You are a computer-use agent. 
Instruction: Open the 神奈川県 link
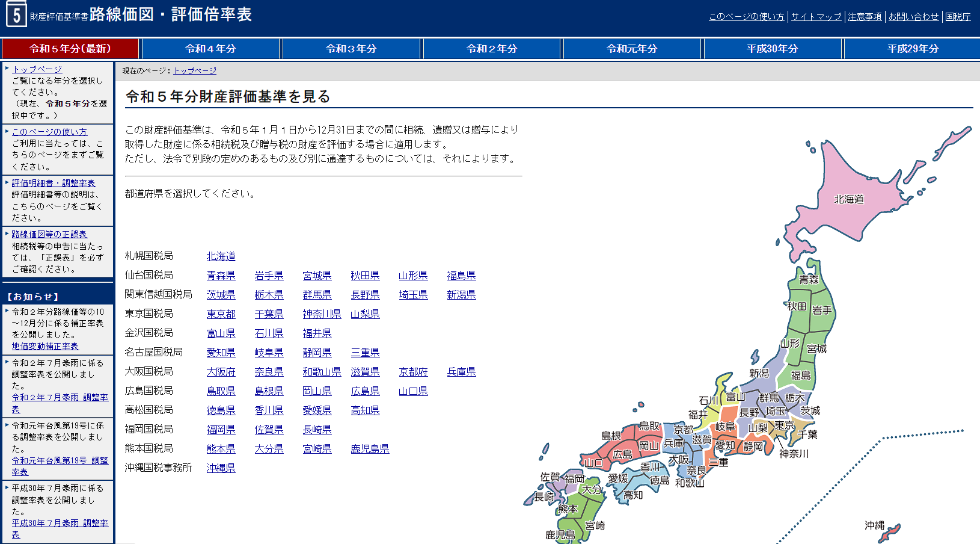(322, 314)
